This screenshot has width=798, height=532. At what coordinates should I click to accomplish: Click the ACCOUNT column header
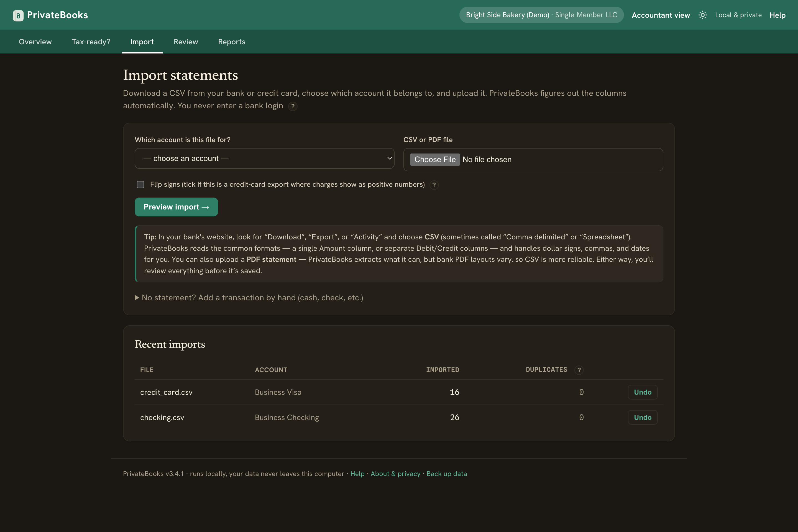point(271,370)
